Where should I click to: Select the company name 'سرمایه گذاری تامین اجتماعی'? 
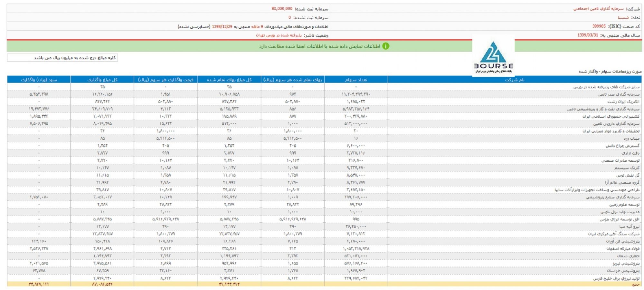[x=598, y=9]
